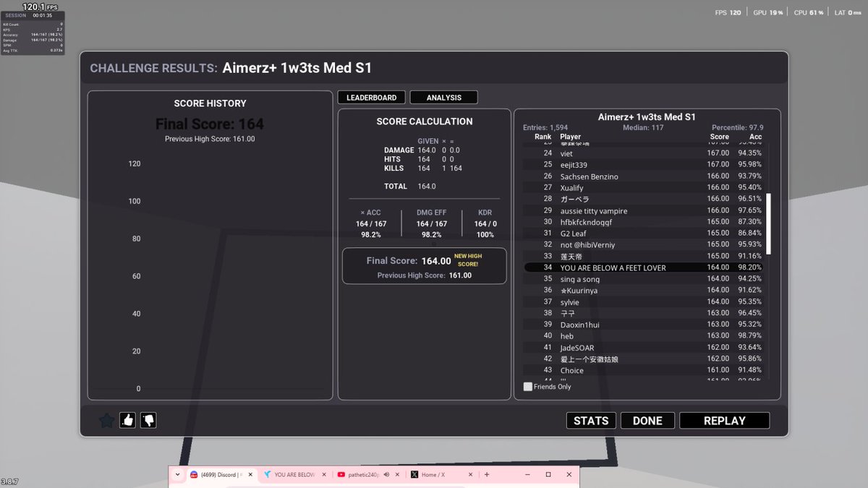Image resolution: width=868 pixels, height=488 pixels.
Task: Give the scenario a thumbs up
Action: point(128,420)
